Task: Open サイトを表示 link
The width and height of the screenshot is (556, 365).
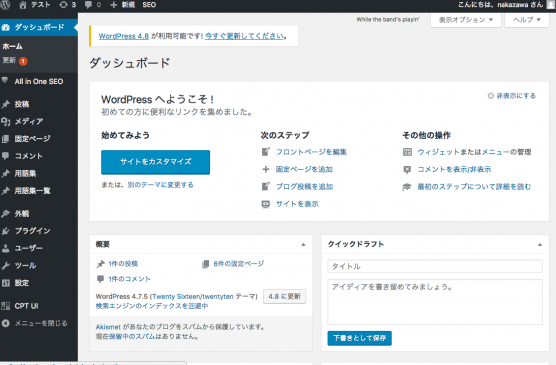Action: pos(297,204)
